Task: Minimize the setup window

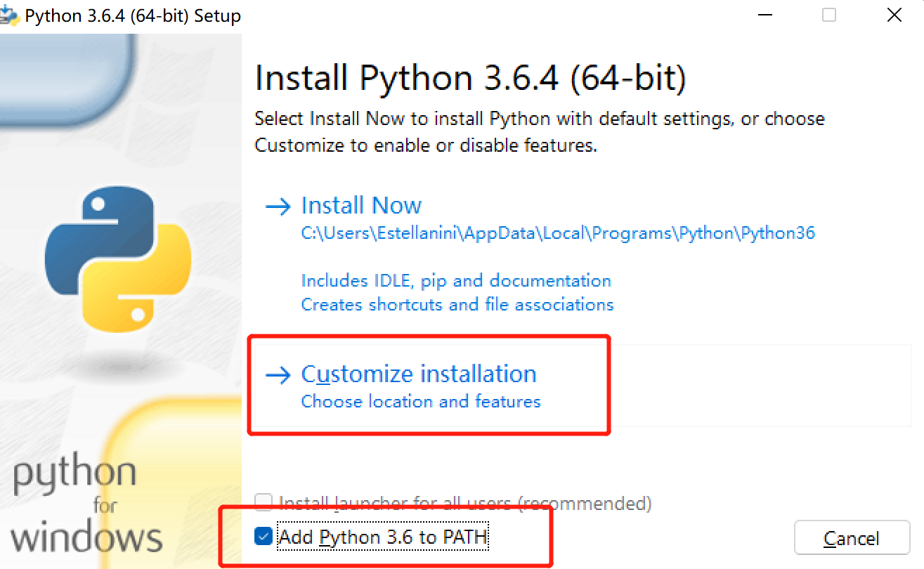Action: pos(765,15)
